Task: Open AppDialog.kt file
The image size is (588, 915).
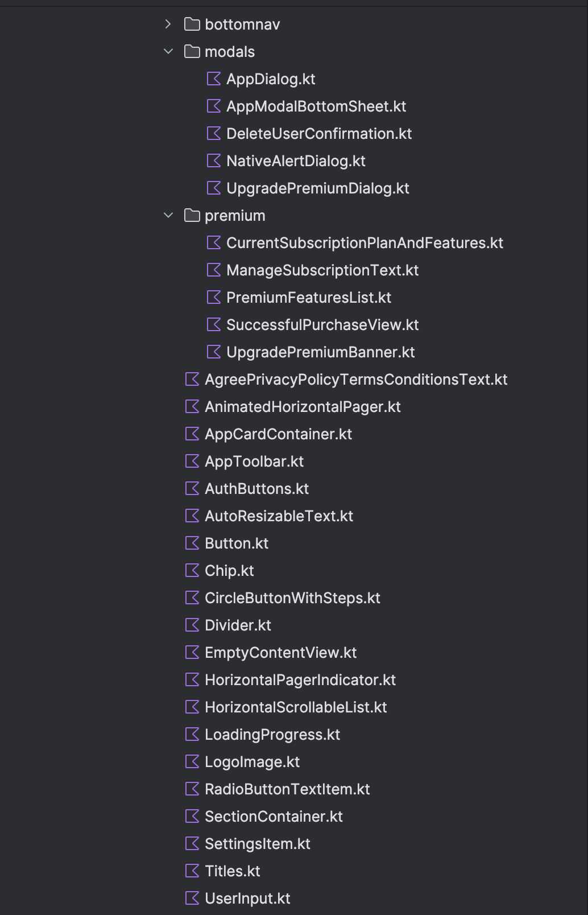Action: [x=271, y=79]
